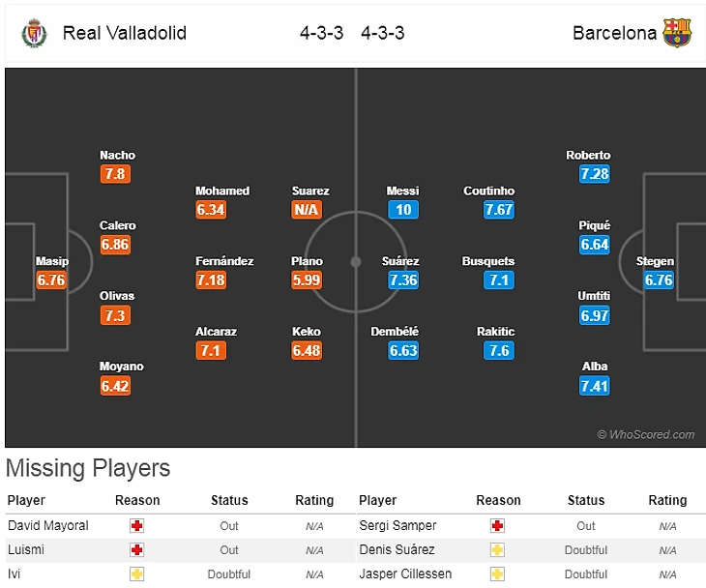
Task: Click Masip's 6.76 goalkeeper rating
Action: click(50, 280)
